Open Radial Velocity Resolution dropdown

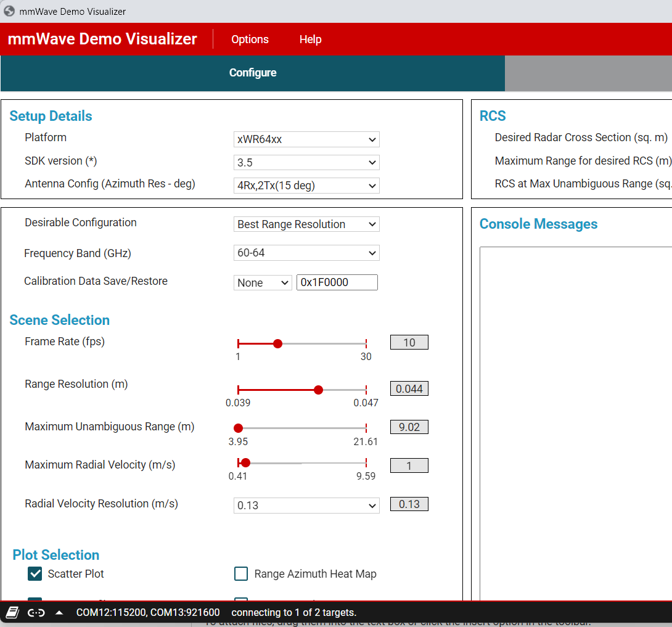pyautogui.click(x=306, y=506)
